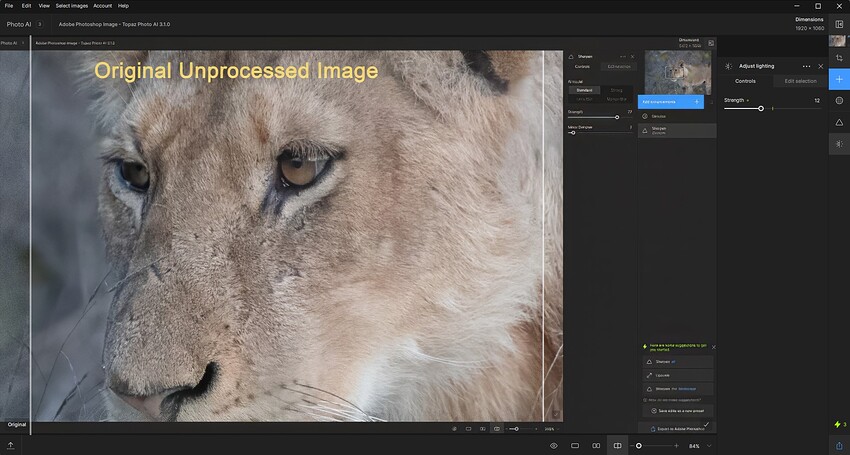Apply the Upscale suggestion

[678, 375]
